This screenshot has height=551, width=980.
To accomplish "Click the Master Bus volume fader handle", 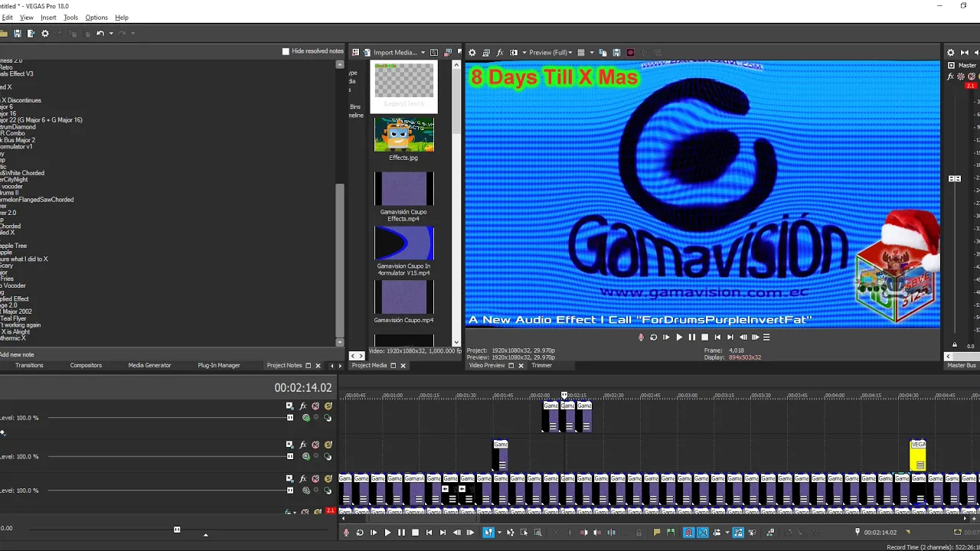I will coord(955,178).
